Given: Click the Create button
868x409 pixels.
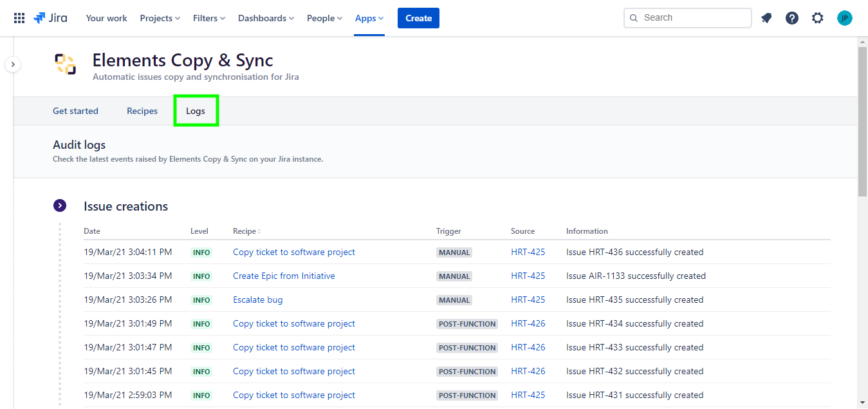Looking at the screenshot, I should pos(418,18).
